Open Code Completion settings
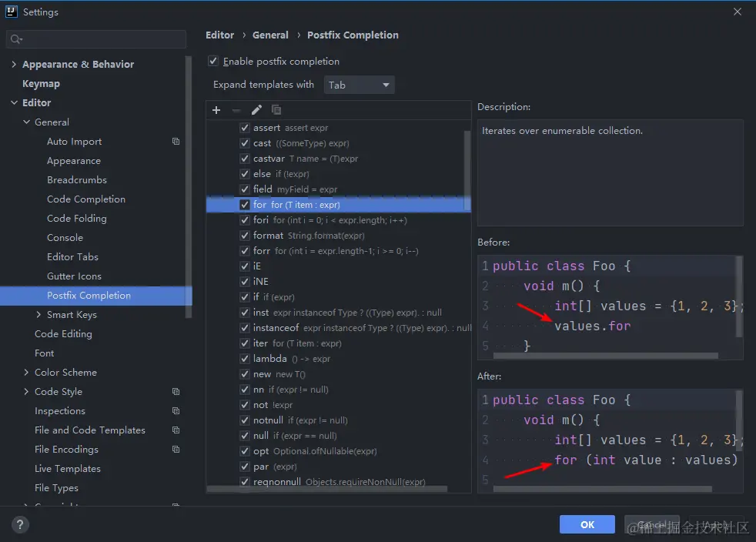 [85, 199]
